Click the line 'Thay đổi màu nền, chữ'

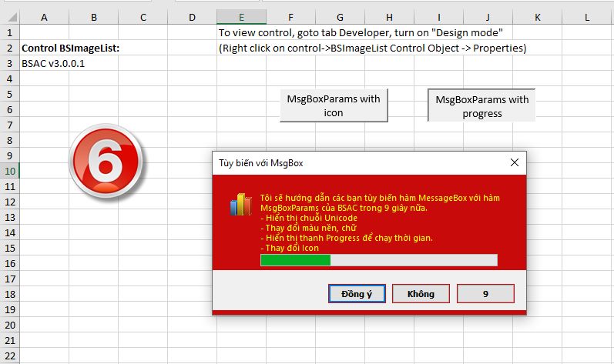click(x=309, y=228)
